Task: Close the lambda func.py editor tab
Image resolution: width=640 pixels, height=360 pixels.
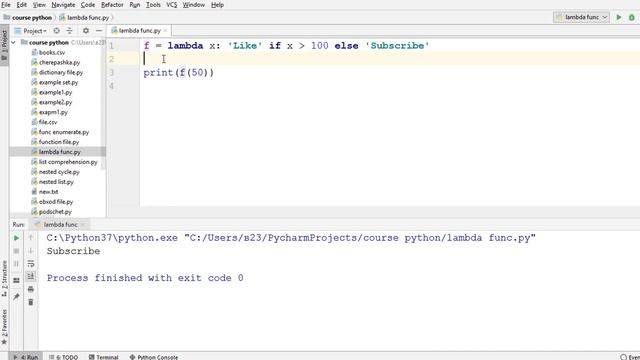Action: click(165, 31)
